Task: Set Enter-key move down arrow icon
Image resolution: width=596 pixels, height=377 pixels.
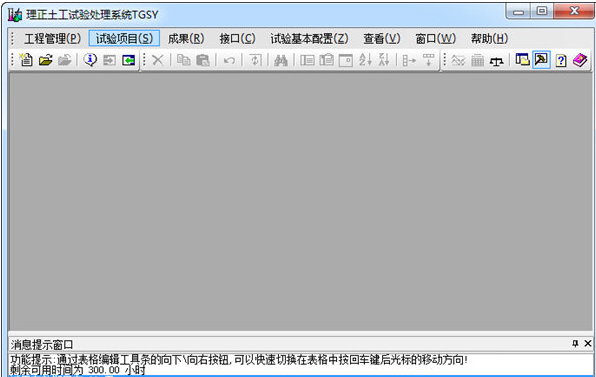Action: click(x=428, y=60)
